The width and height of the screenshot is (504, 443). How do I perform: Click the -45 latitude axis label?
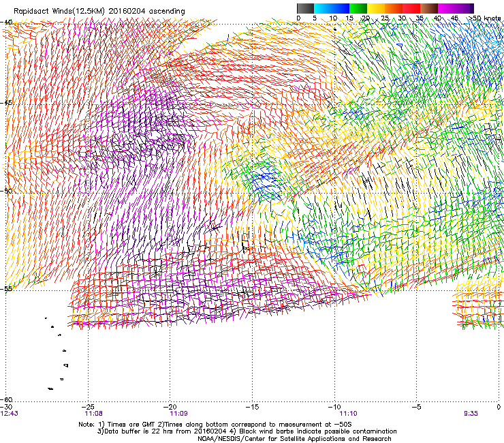click(x=7, y=103)
